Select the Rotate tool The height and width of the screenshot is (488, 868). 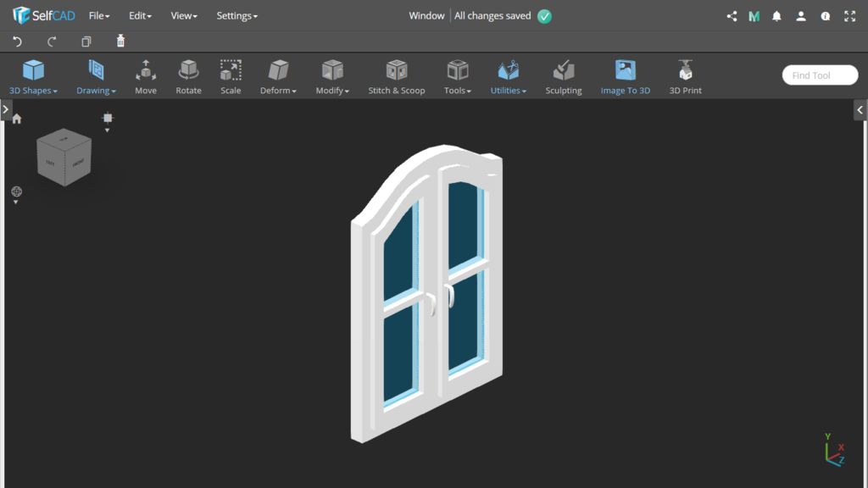coord(188,76)
